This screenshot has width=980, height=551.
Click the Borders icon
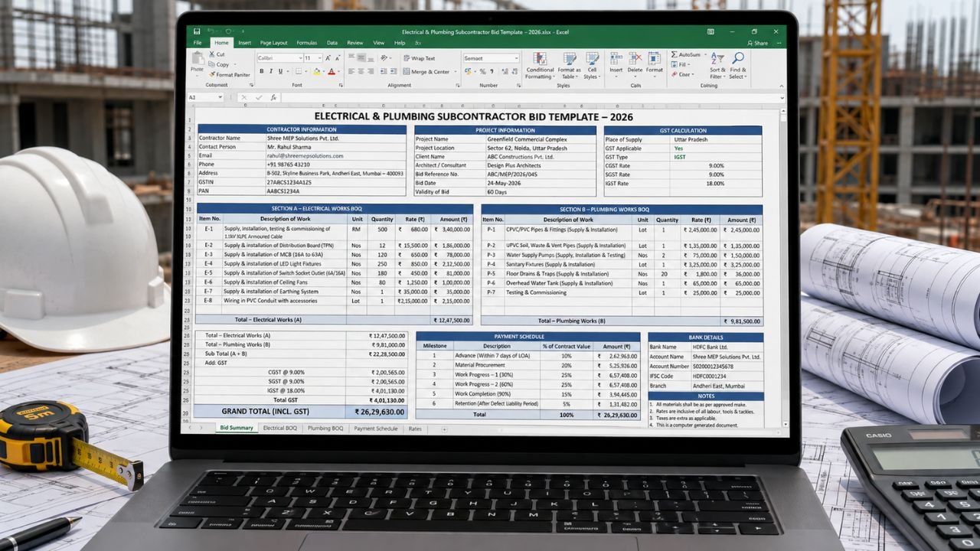[299, 71]
